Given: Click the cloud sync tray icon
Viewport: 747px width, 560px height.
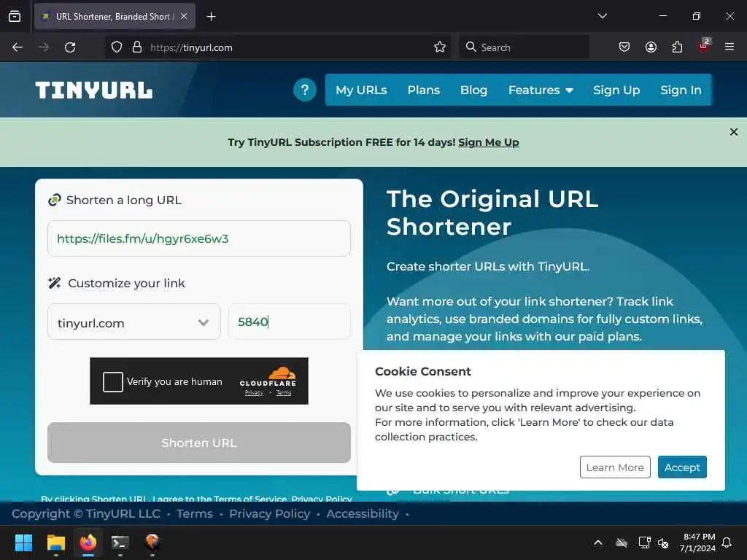Looking at the screenshot, I should pos(622,542).
